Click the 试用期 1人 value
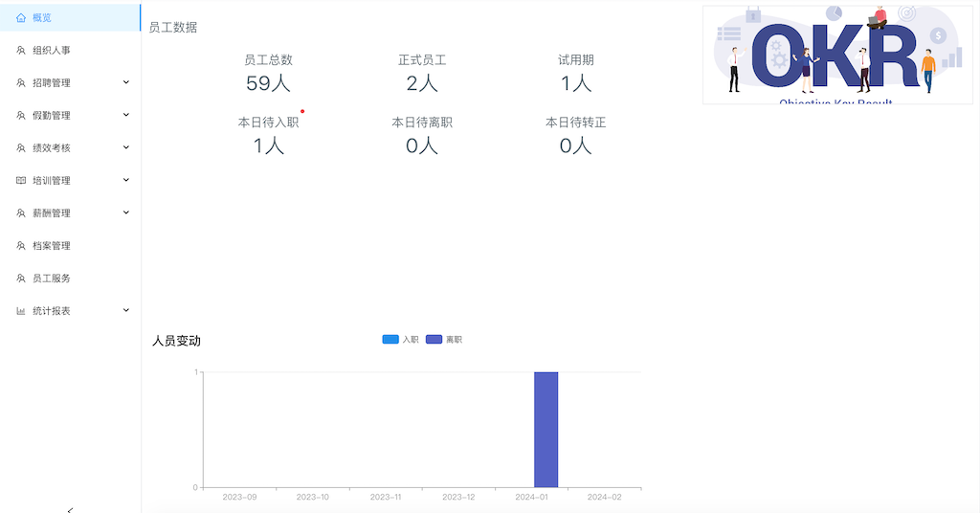 click(x=575, y=83)
